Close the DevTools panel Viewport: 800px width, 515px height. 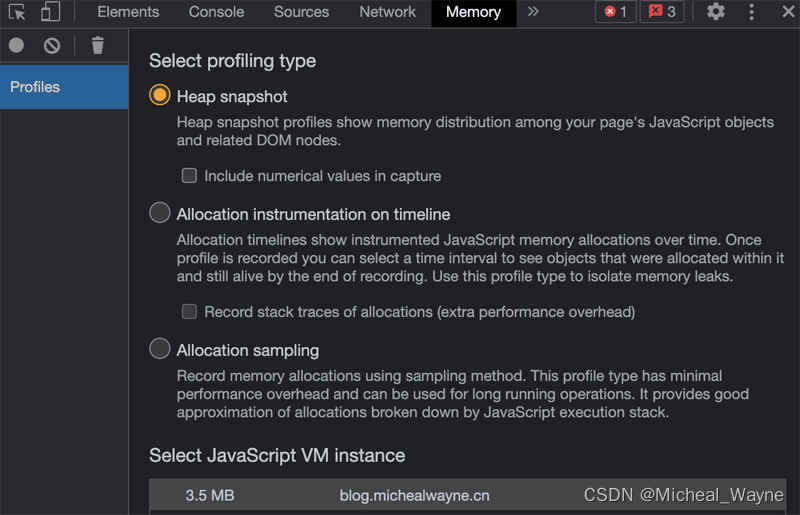(786, 12)
